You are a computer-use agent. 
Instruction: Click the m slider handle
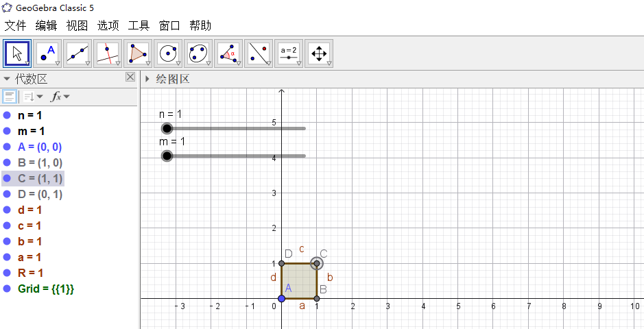[x=167, y=156]
